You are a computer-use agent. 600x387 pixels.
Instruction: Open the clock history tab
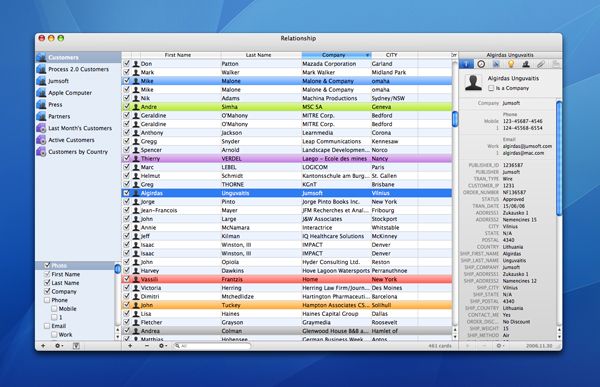[x=481, y=64]
